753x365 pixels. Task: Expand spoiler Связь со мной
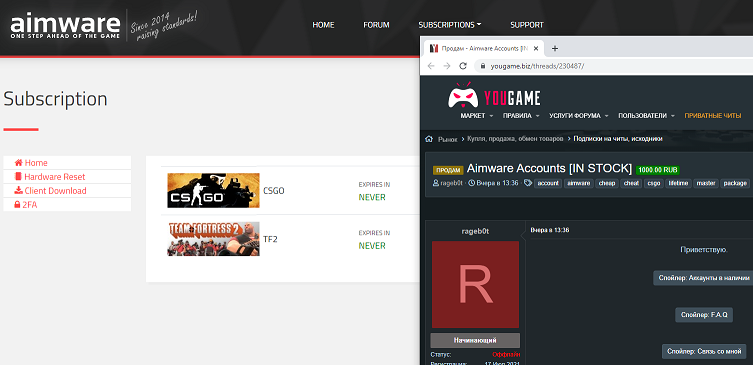click(x=704, y=352)
